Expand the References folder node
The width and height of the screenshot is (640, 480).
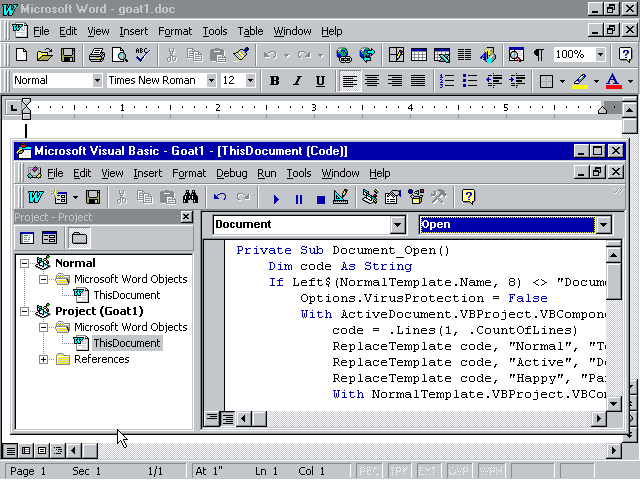(43, 359)
